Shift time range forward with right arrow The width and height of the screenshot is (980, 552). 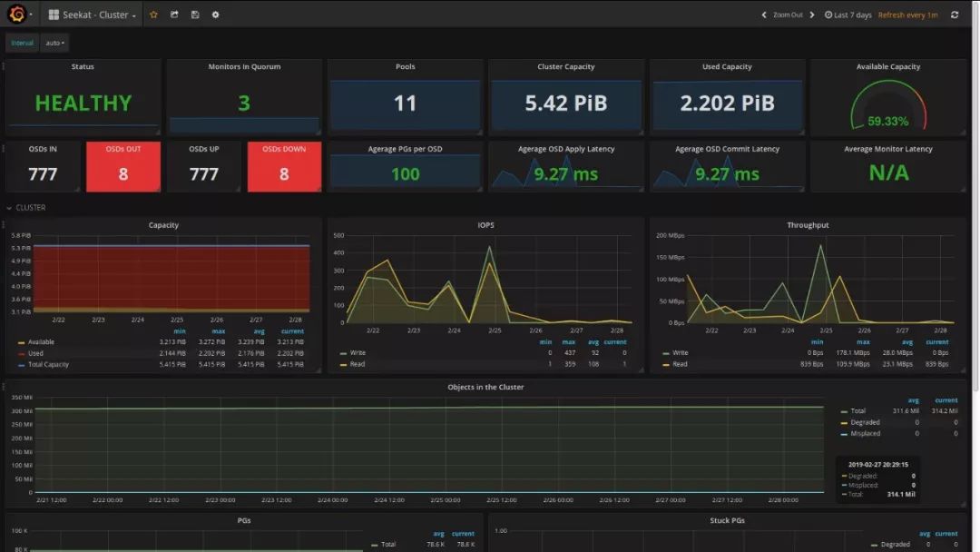click(x=812, y=15)
